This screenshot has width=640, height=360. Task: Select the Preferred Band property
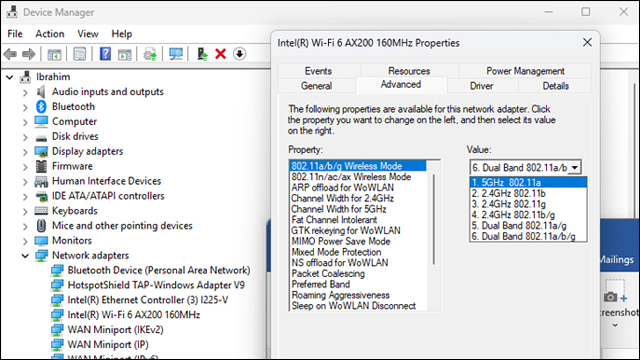point(320,284)
